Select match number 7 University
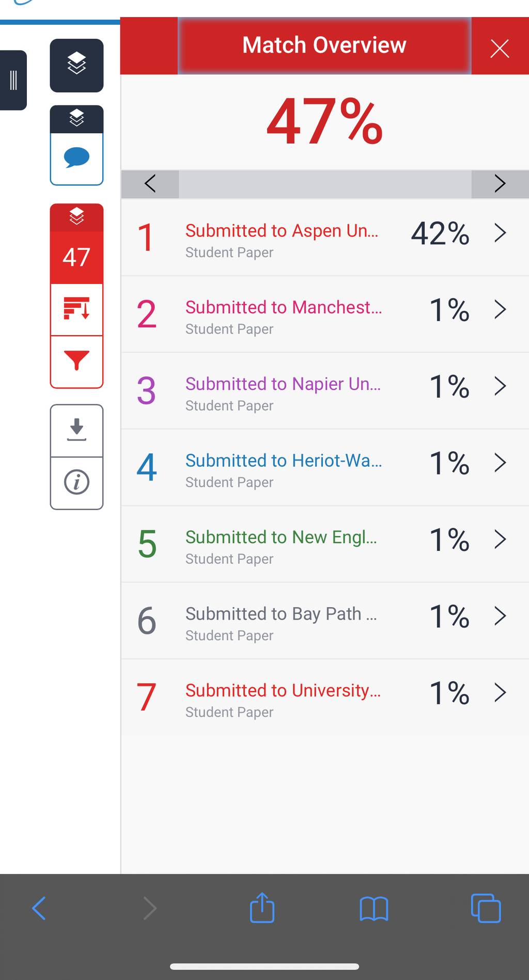 (x=325, y=697)
